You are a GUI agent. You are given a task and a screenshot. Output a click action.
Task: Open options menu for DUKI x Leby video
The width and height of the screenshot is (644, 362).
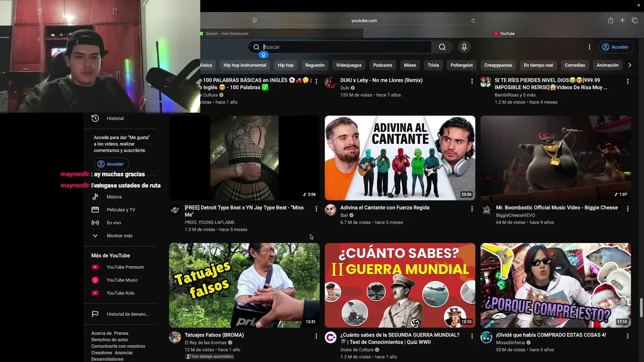pyautogui.click(x=472, y=81)
